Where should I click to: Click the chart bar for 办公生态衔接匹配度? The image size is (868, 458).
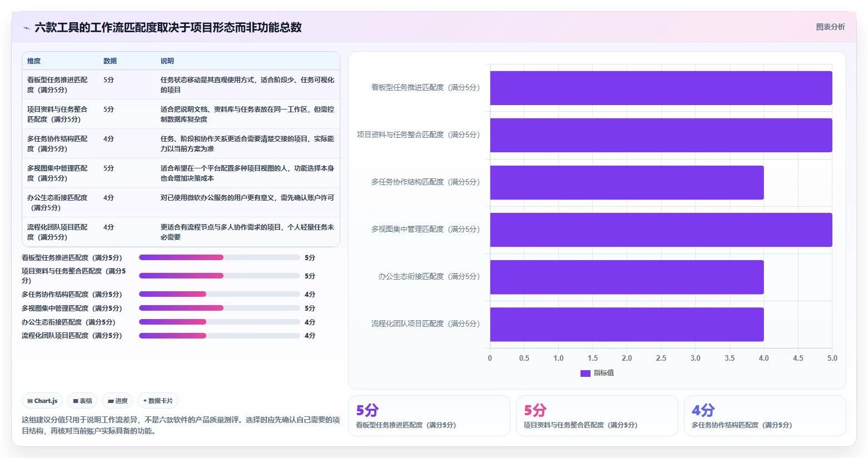click(x=627, y=277)
